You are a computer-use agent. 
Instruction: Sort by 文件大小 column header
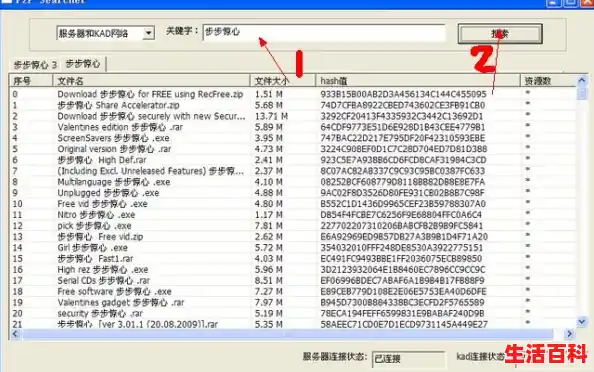(x=283, y=81)
